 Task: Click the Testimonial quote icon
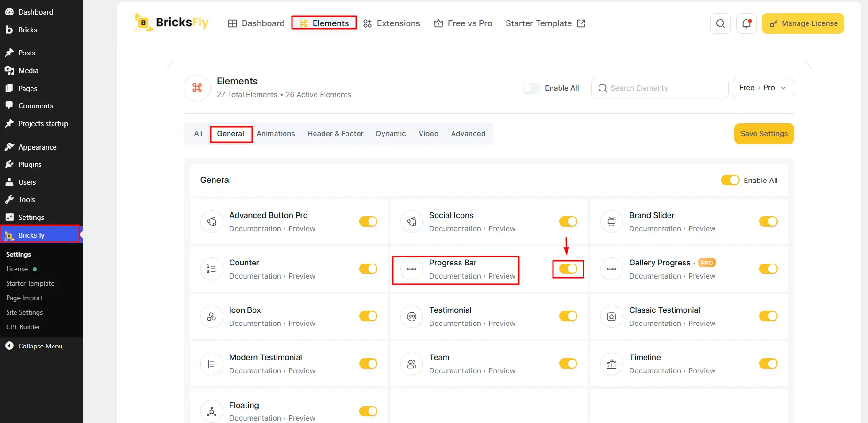coord(412,317)
